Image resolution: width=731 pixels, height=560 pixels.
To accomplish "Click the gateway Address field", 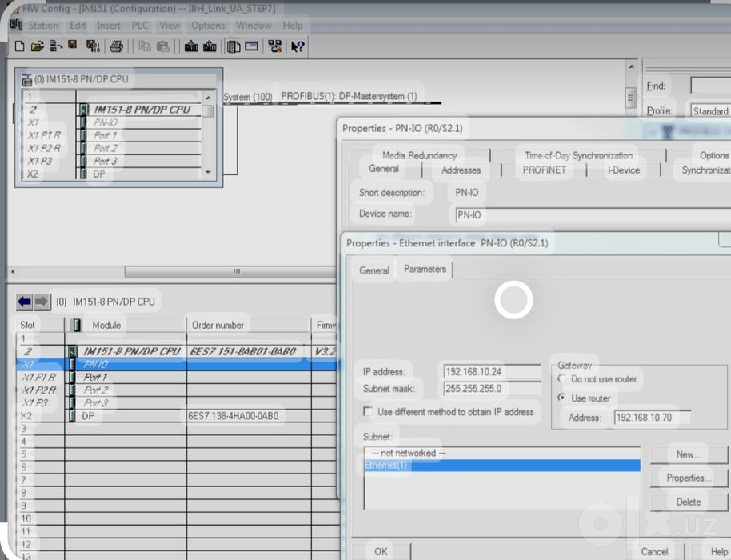I will click(x=653, y=418).
